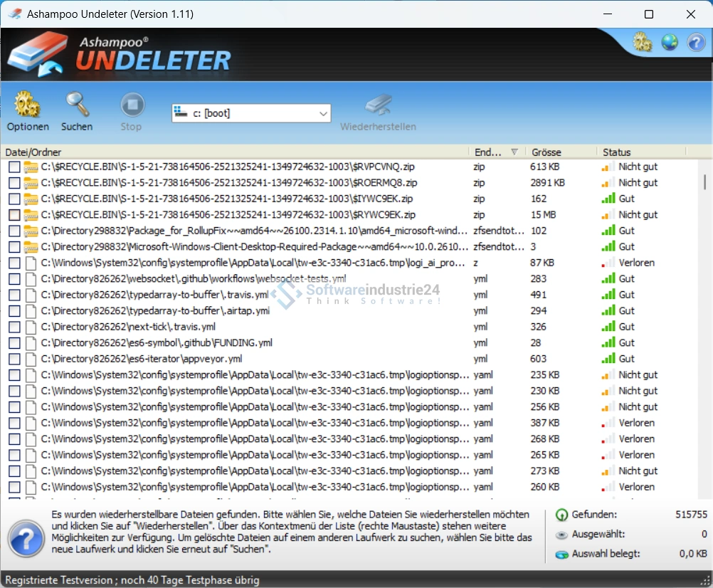The image size is (713, 588).
Task: Tick checkbox for websocket-tests.yml file
Action: (14, 279)
